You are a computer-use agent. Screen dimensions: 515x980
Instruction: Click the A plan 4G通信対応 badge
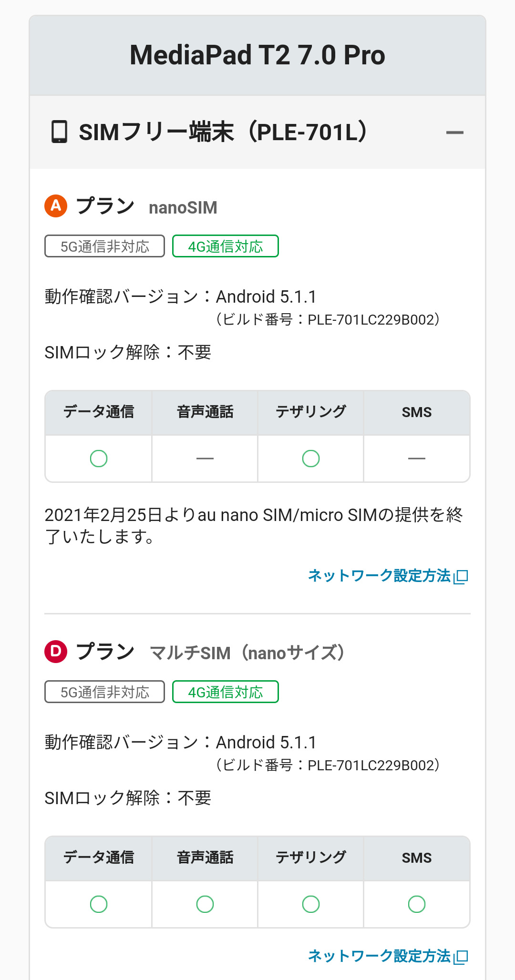click(225, 246)
